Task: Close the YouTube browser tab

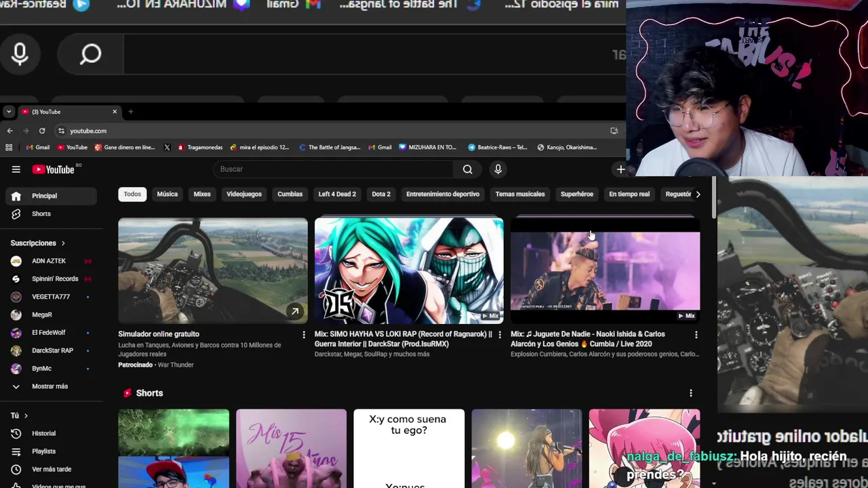Action: coord(115,112)
